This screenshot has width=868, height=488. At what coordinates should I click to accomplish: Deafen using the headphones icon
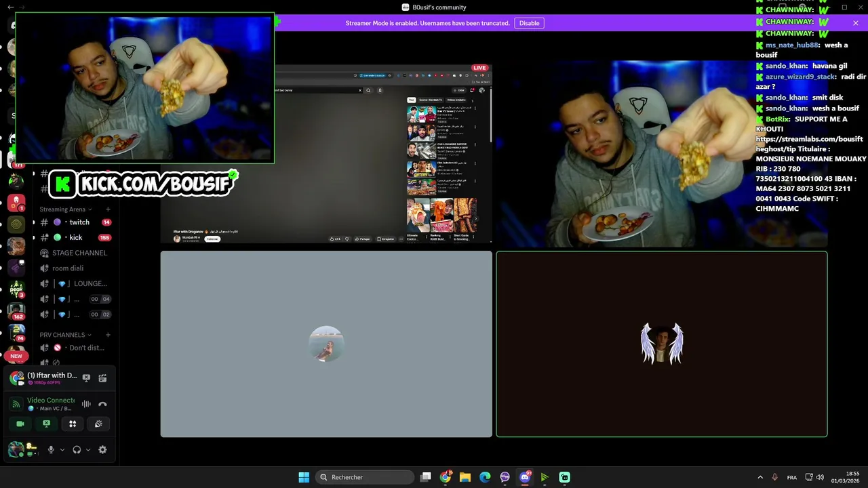(x=77, y=449)
